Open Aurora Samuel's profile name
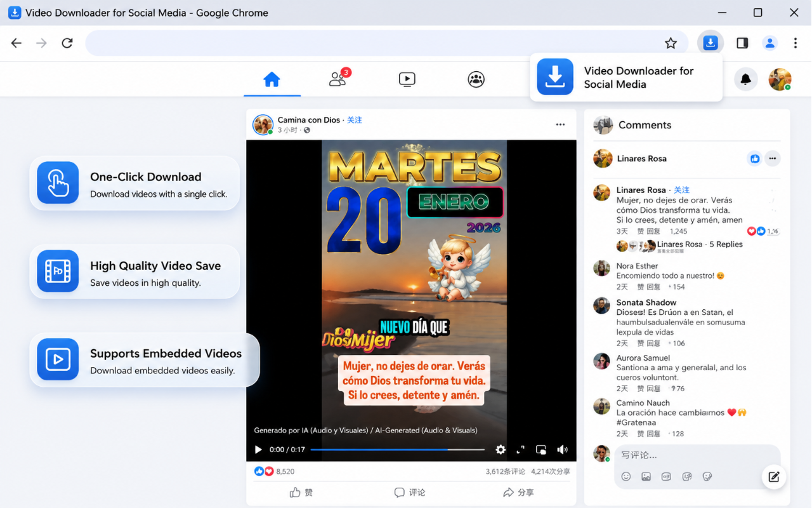This screenshot has width=812, height=508. pos(643,358)
